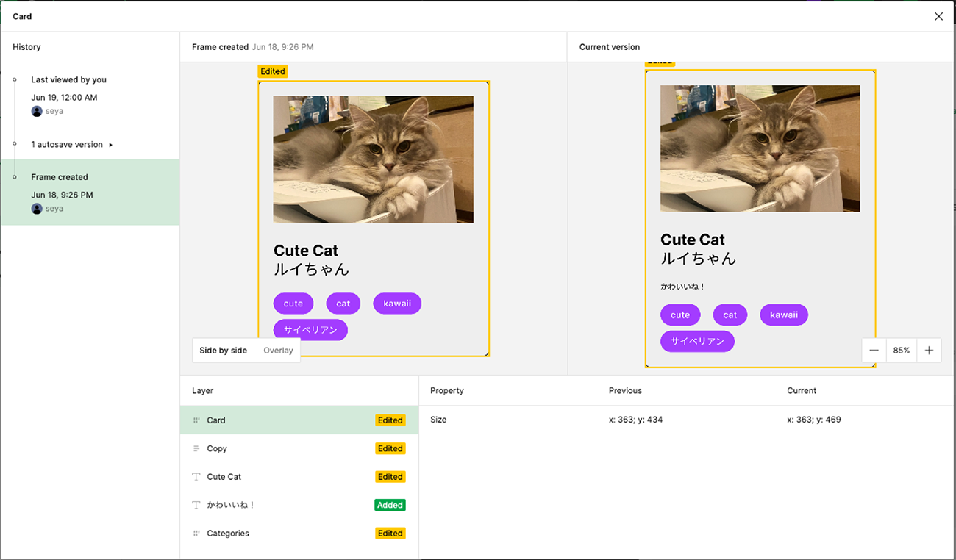Click previous size value x: 363; y: 434
Image resolution: width=956 pixels, height=560 pixels.
pyautogui.click(x=636, y=420)
